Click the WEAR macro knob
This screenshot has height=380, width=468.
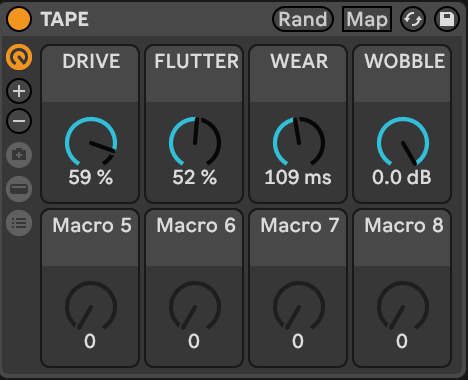pos(299,142)
